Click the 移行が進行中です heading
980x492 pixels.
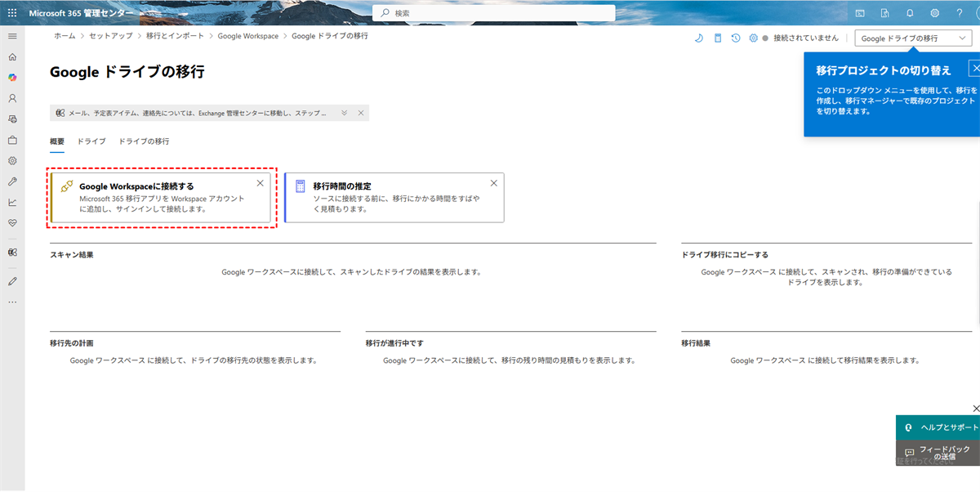(394, 343)
